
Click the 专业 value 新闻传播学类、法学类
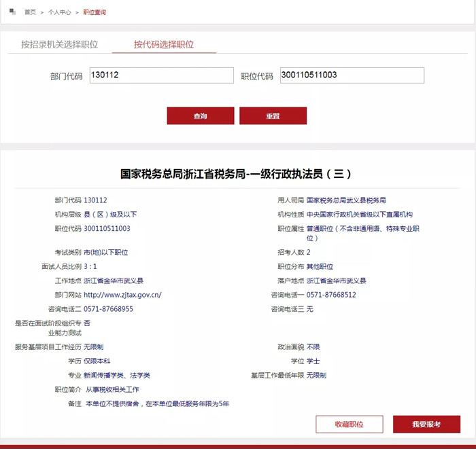click(x=117, y=376)
